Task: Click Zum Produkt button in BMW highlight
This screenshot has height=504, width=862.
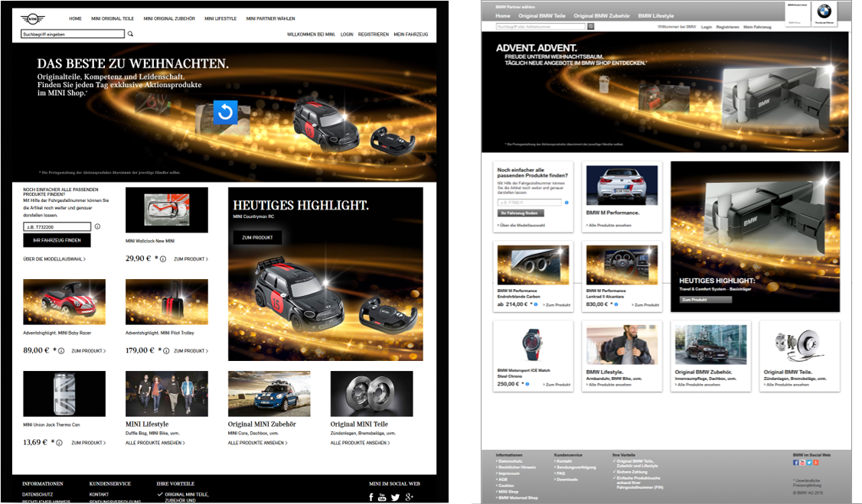Action: coord(706,300)
